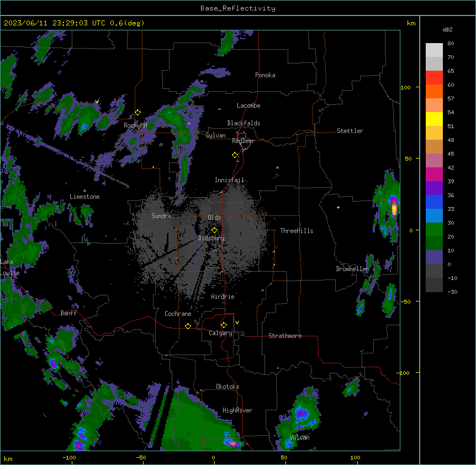The height and width of the screenshot is (465, 476).
Task: Click the HighRiver label
Action: click(x=237, y=410)
